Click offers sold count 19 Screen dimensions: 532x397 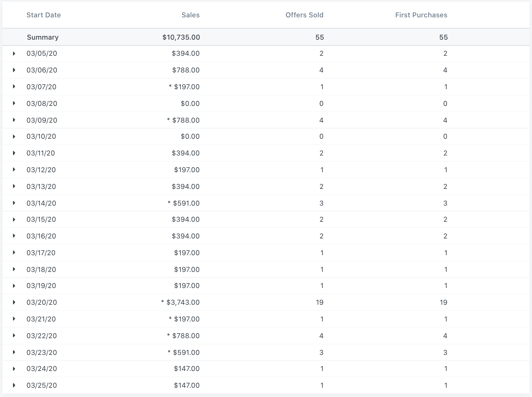pos(320,302)
